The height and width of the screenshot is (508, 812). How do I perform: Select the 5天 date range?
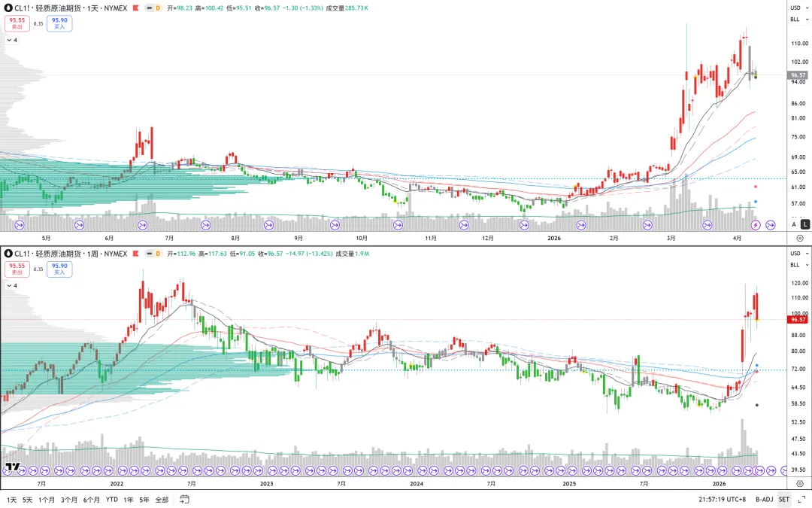click(x=28, y=500)
